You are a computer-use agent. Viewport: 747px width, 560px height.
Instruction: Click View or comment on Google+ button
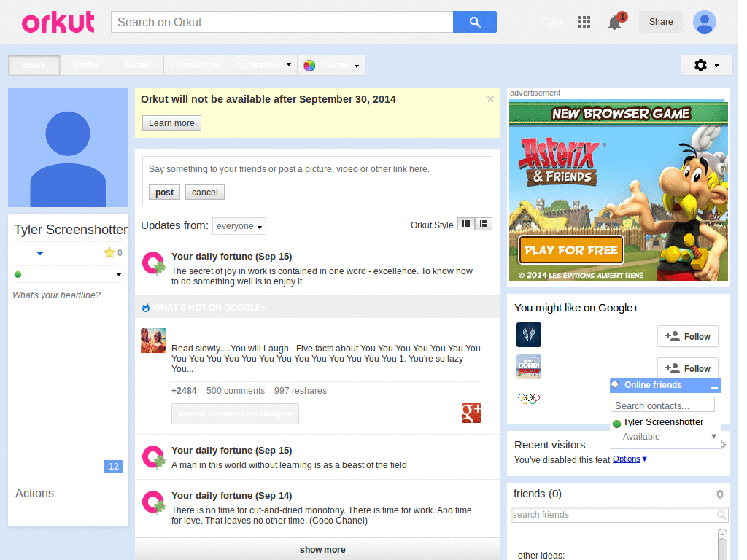coord(235,414)
